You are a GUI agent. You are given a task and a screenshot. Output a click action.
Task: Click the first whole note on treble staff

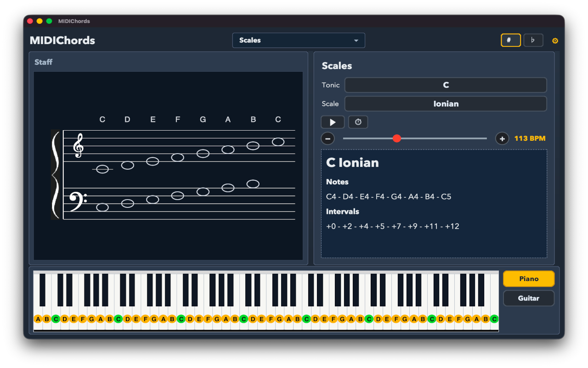click(102, 169)
